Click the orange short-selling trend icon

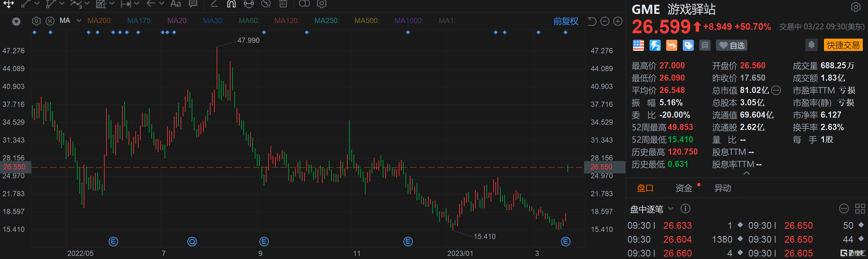click(672, 45)
